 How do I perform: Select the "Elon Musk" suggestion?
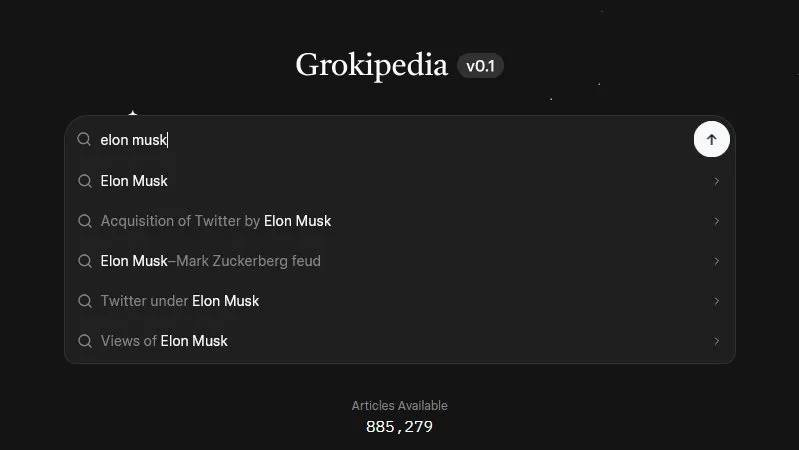point(134,181)
